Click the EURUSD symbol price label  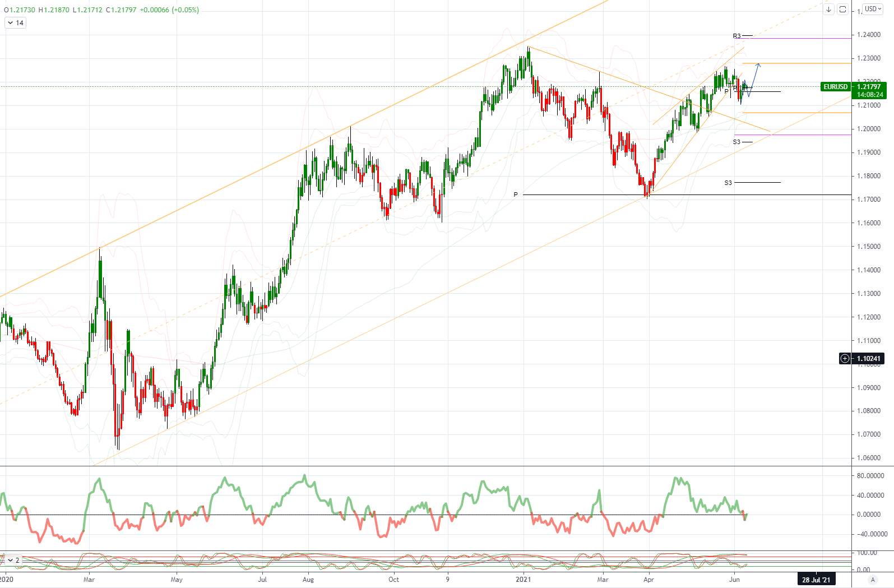click(835, 87)
